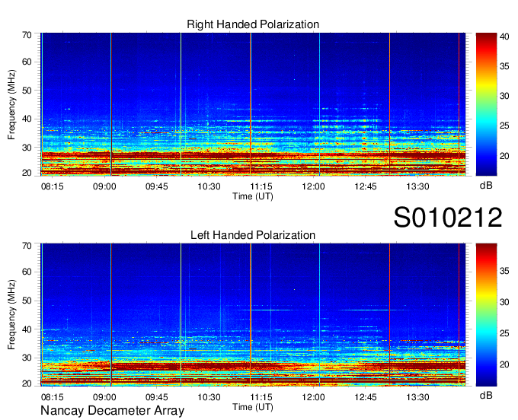Click the Frequency (MHz) axis label of the Left Handed plot

(11, 315)
